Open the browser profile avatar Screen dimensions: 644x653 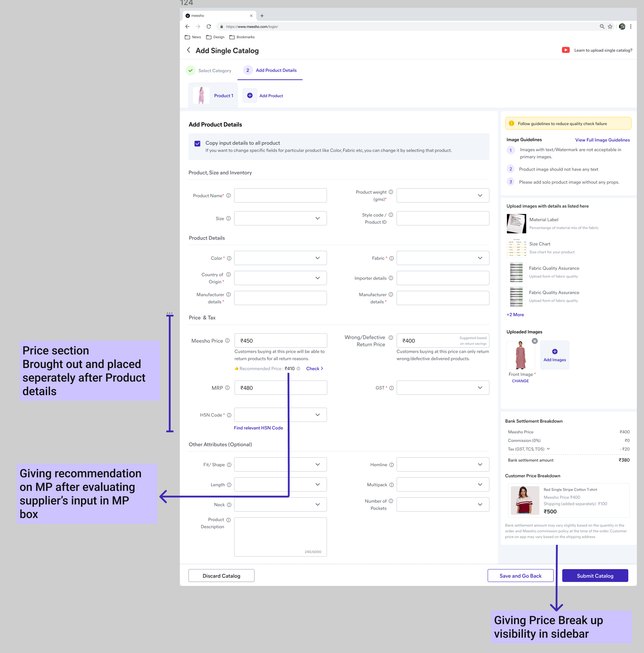(x=622, y=26)
